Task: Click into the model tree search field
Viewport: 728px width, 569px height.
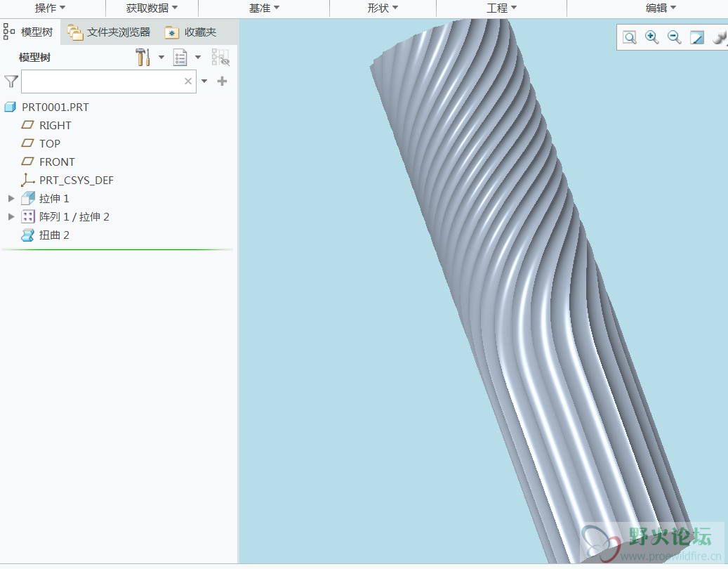Action: tap(102, 81)
